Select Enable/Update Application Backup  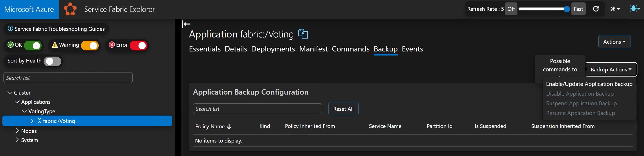coord(589,84)
